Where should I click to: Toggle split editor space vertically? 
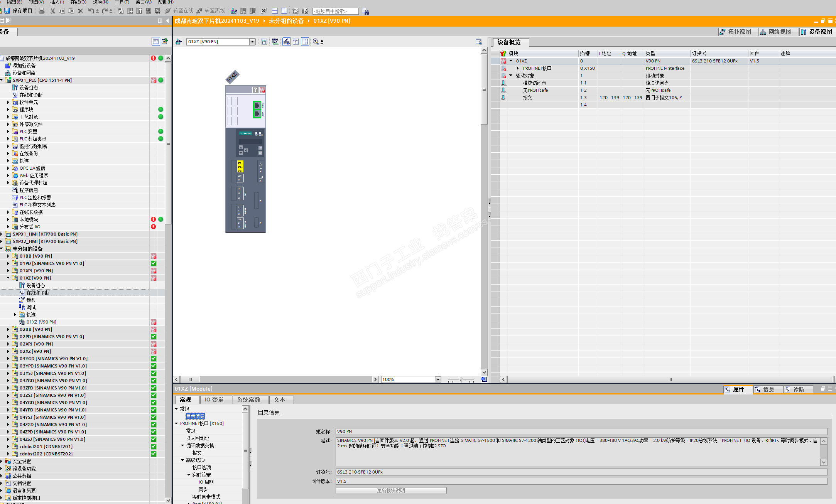coord(284,11)
